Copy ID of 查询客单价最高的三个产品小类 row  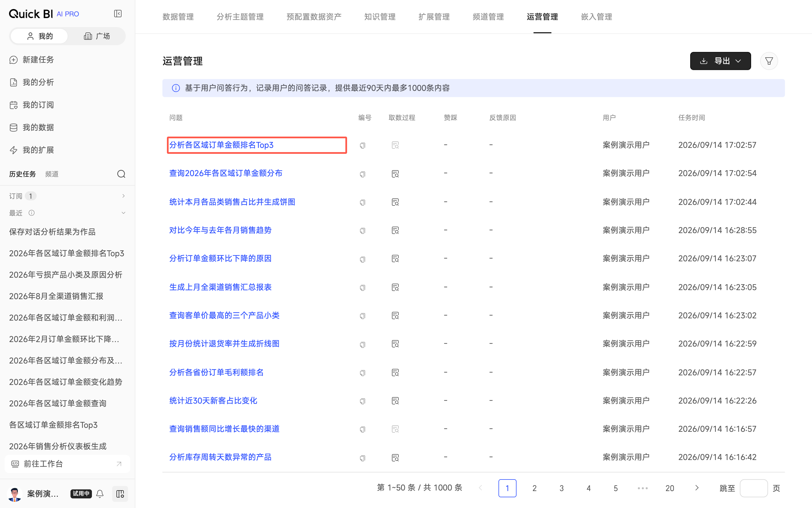pyautogui.click(x=362, y=316)
